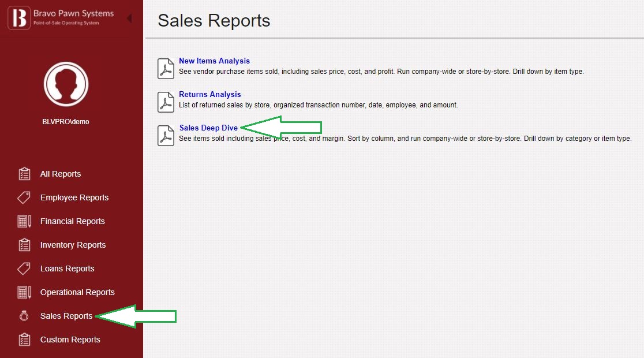Click the Bravo Pawn Systems title text
This screenshot has height=358, width=644.
coord(73,13)
